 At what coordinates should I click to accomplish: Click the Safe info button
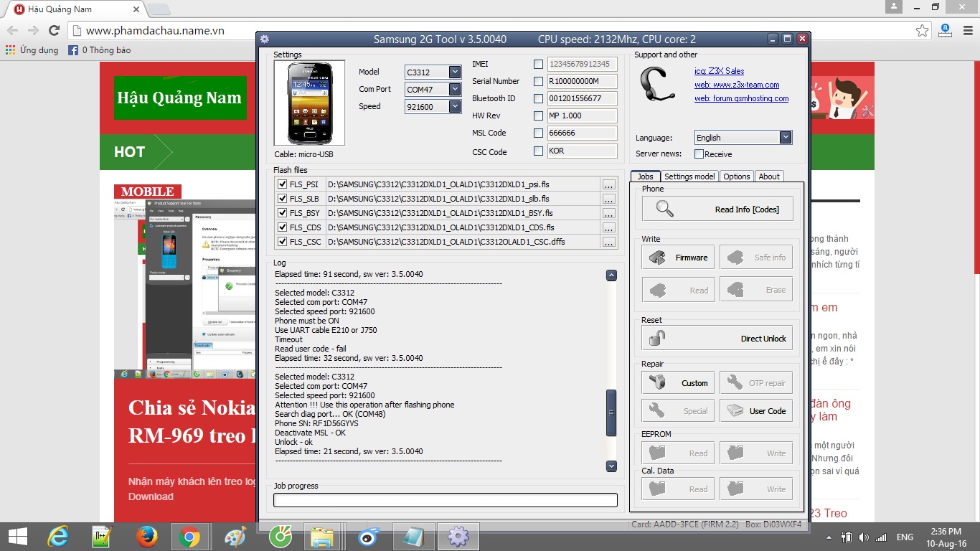coord(756,258)
